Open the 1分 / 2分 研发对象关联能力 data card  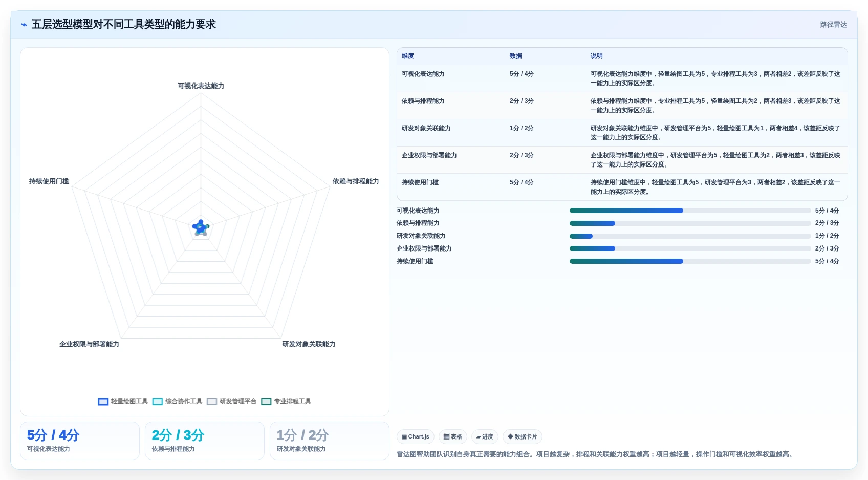[x=330, y=441]
